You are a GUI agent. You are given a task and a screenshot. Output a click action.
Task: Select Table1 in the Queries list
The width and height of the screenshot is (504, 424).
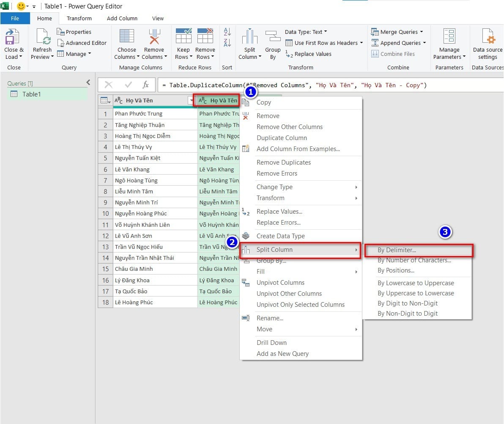[x=31, y=94]
